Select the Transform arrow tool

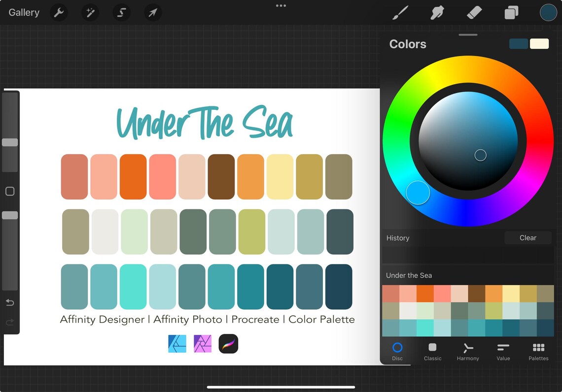point(153,12)
